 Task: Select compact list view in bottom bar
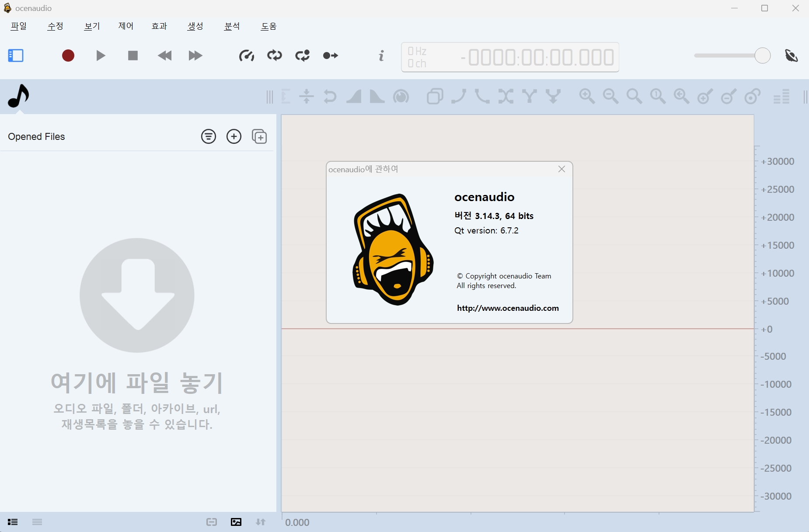pos(37,522)
